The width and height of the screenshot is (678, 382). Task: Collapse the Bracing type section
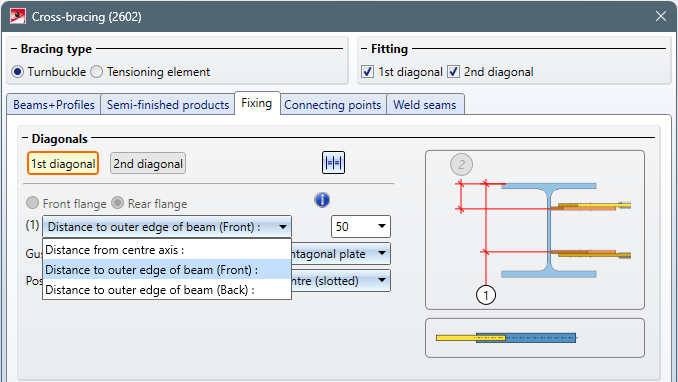pyautogui.click(x=14, y=48)
